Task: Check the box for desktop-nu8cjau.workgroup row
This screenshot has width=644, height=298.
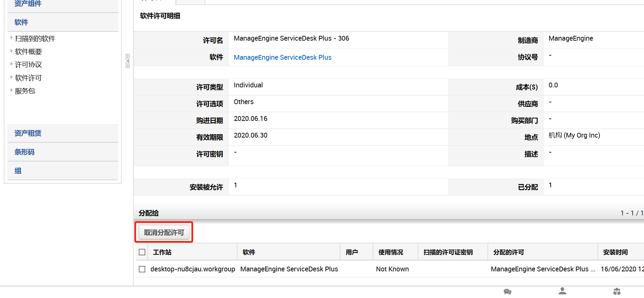Action: 142,269
